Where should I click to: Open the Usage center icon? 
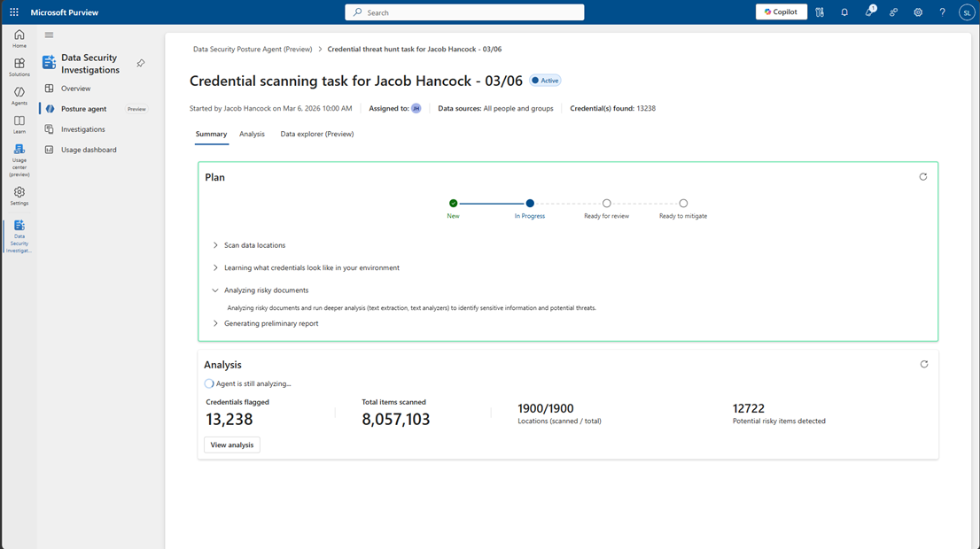point(19,153)
